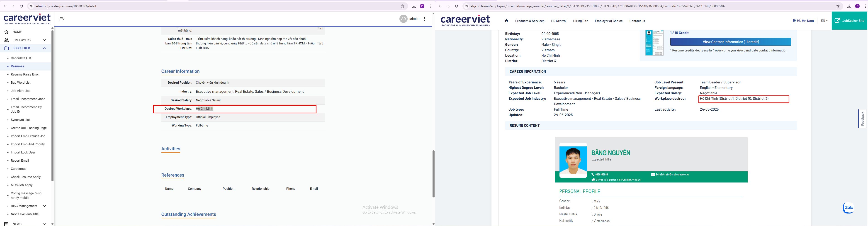Click back arrow in right browser window

coord(440,6)
